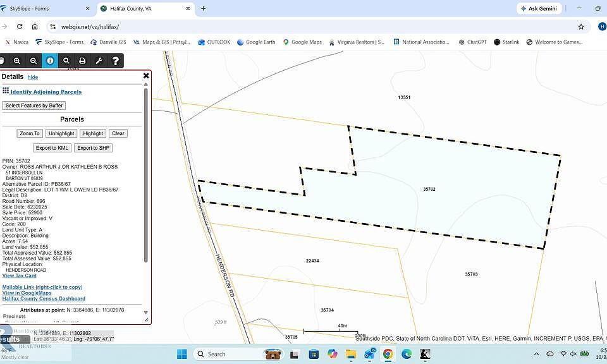Reload the page in Chrome
The image size is (607, 364).
(x=20, y=27)
